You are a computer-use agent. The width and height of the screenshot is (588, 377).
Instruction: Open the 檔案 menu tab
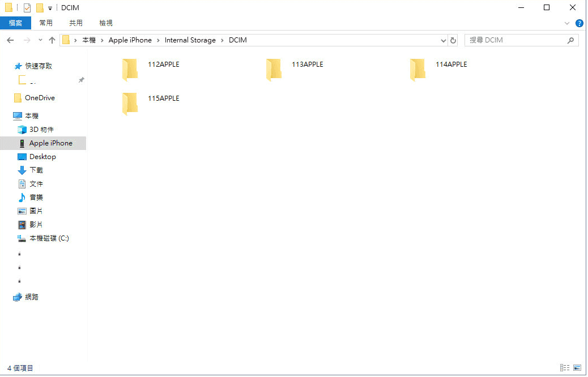click(15, 23)
